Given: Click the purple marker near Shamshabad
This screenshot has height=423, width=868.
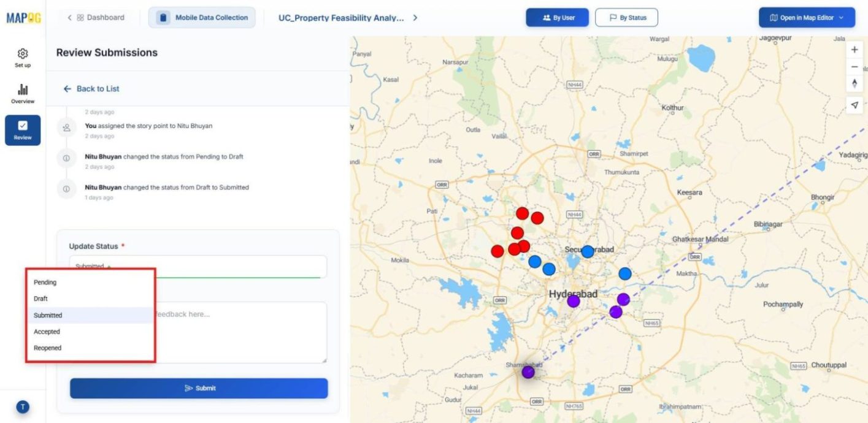Looking at the screenshot, I should point(528,371).
